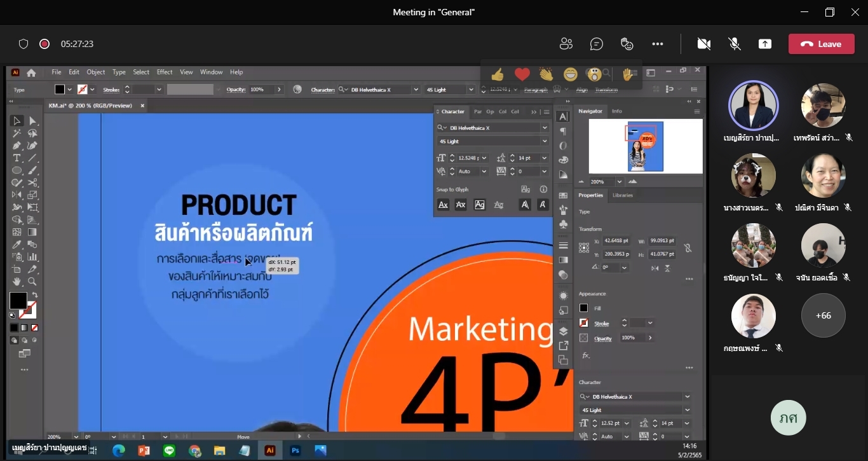
Task: Open the Swatches palette icon in dock
Action: 563,195
